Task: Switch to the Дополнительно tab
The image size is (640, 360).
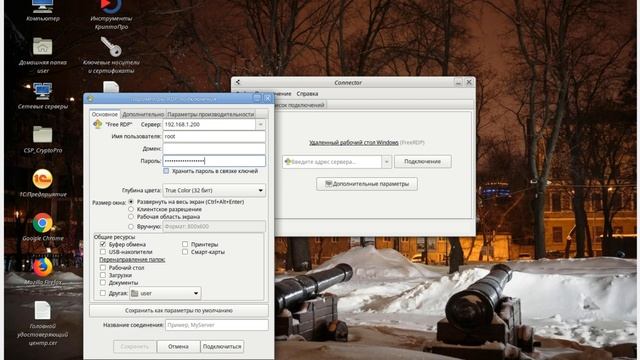Action: (x=142, y=114)
